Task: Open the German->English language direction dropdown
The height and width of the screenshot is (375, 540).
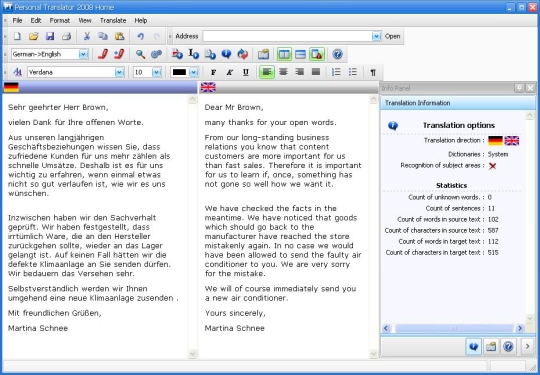Action: (83, 54)
